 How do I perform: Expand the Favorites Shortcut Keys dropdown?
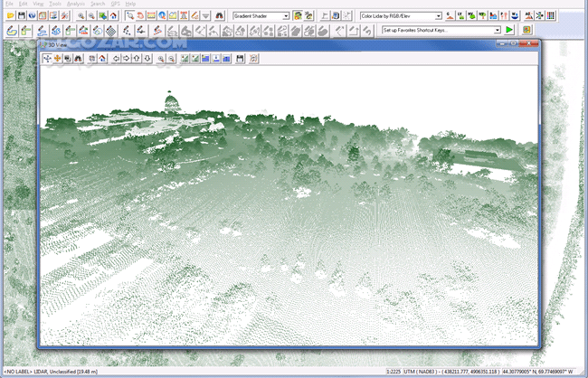pos(497,30)
